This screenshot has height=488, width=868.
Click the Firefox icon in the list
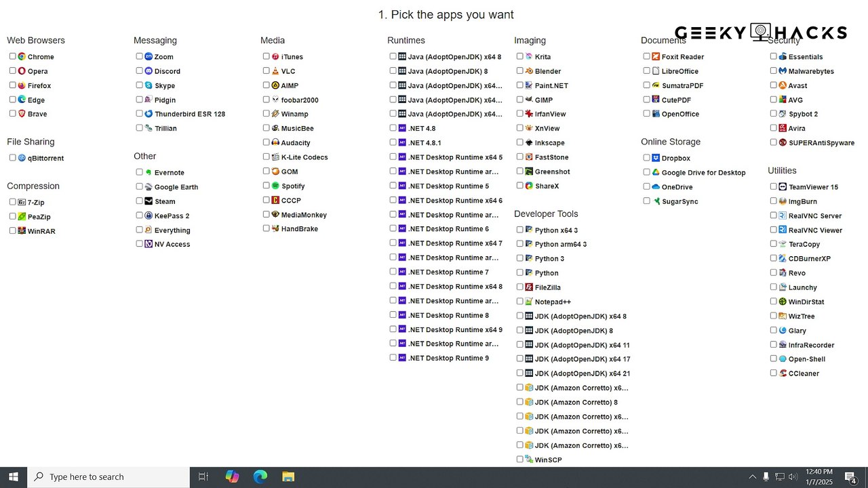22,85
